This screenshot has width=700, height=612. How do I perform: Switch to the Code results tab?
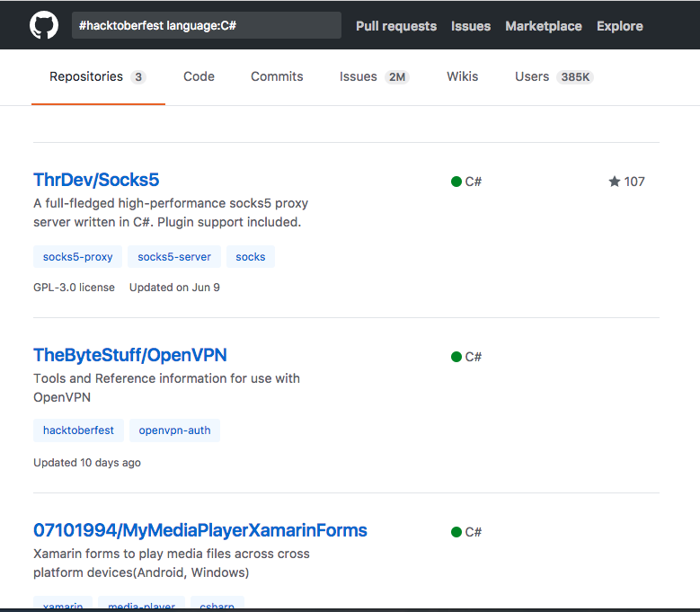pos(199,76)
